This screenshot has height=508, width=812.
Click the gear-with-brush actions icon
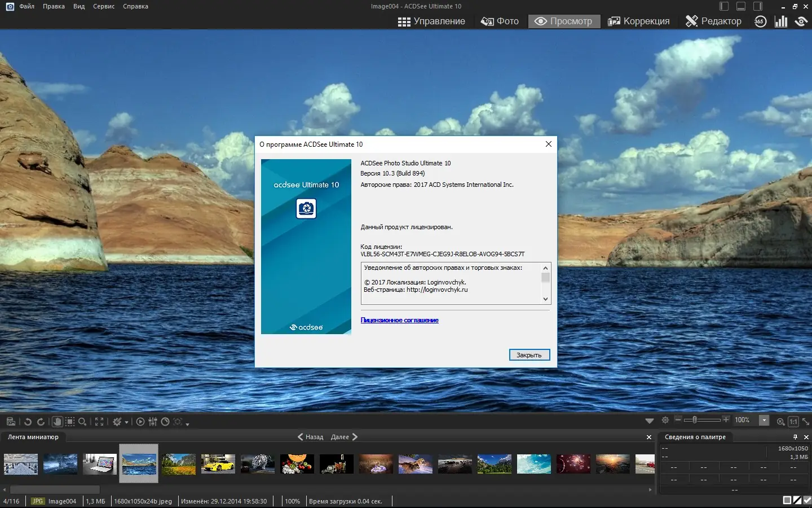coord(117,422)
